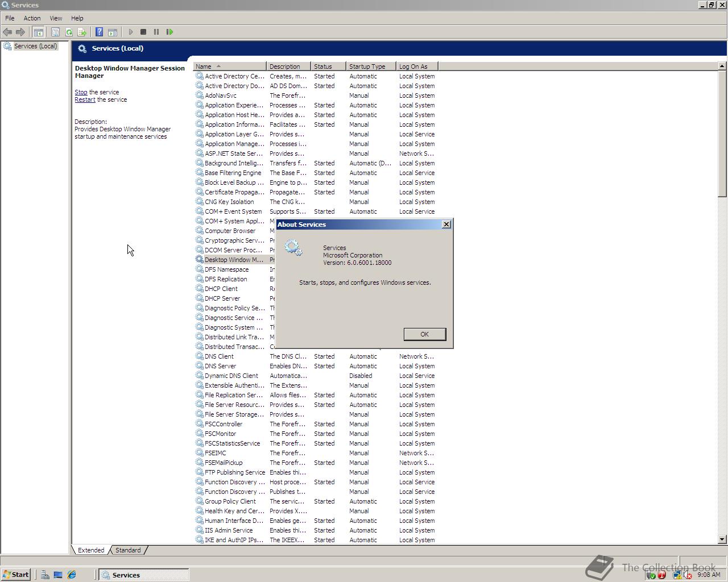Select the FSEIMC service row
The width and height of the screenshot is (728, 582).
316,453
